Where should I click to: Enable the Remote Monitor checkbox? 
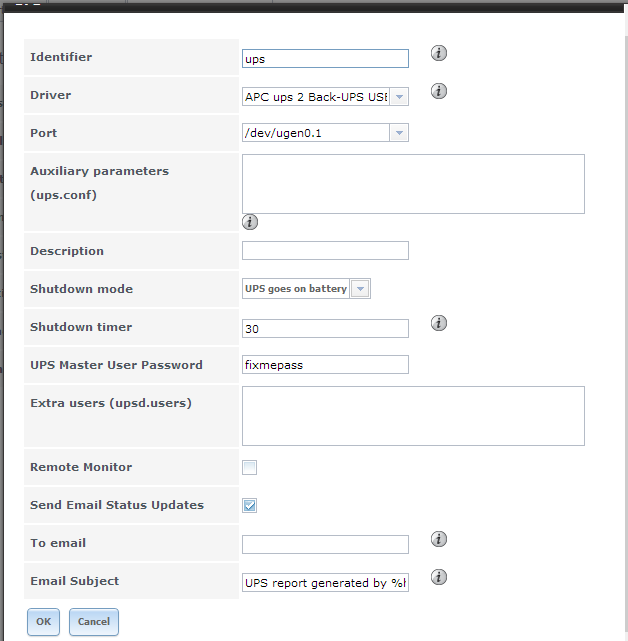(x=250, y=467)
